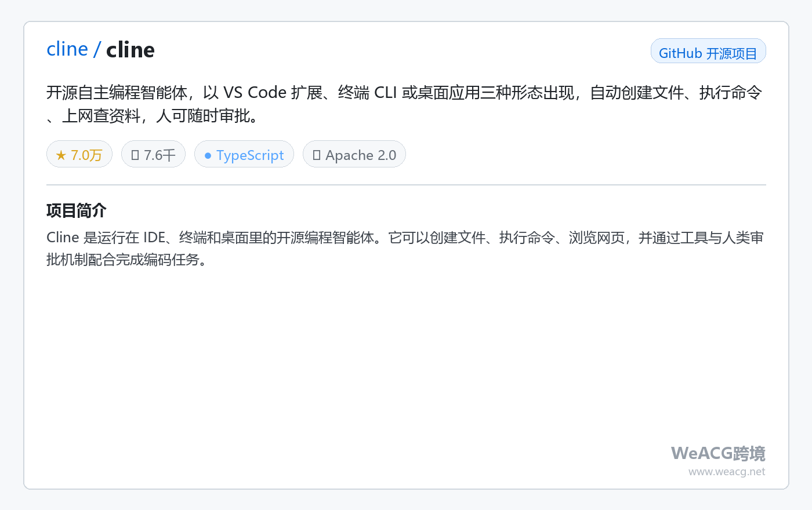The width and height of the screenshot is (812, 510).
Task: Click the 项目简介 heading
Action: point(77,210)
